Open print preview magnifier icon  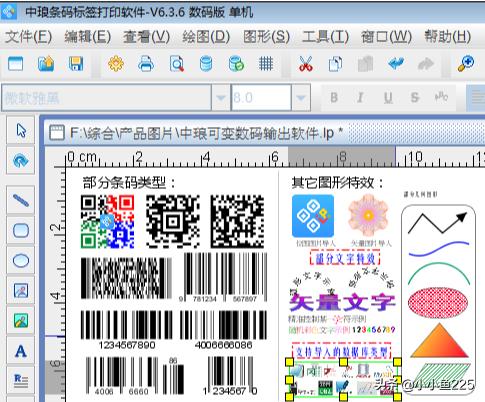[x=176, y=64]
